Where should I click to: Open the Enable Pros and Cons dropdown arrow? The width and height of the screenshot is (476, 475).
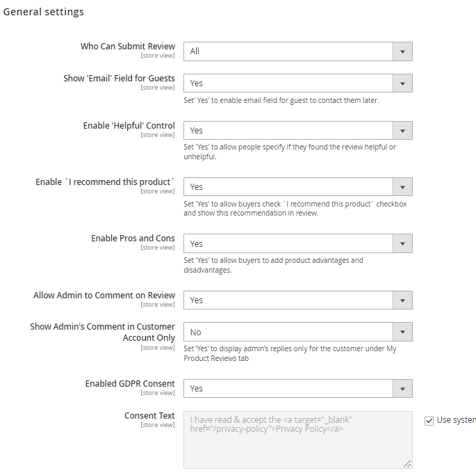pyautogui.click(x=402, y=243)
